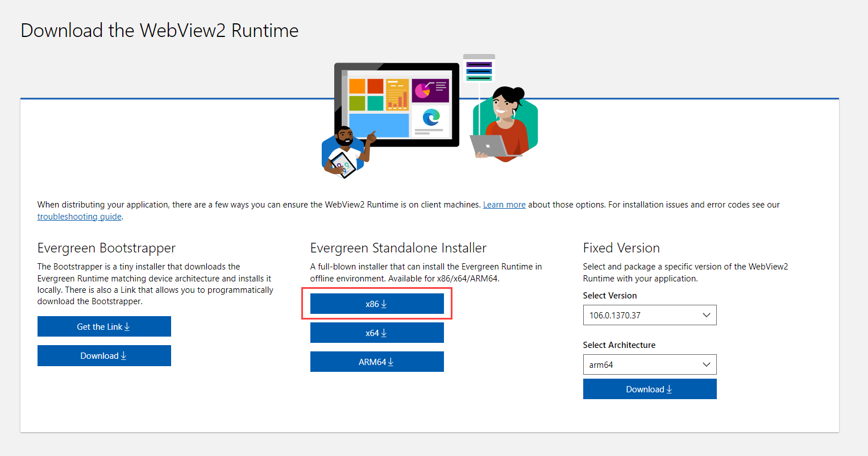Download the Evergreen Bootstrapper
The width and height of the screenshot is (868, 456).
click(x=104, y=355)
